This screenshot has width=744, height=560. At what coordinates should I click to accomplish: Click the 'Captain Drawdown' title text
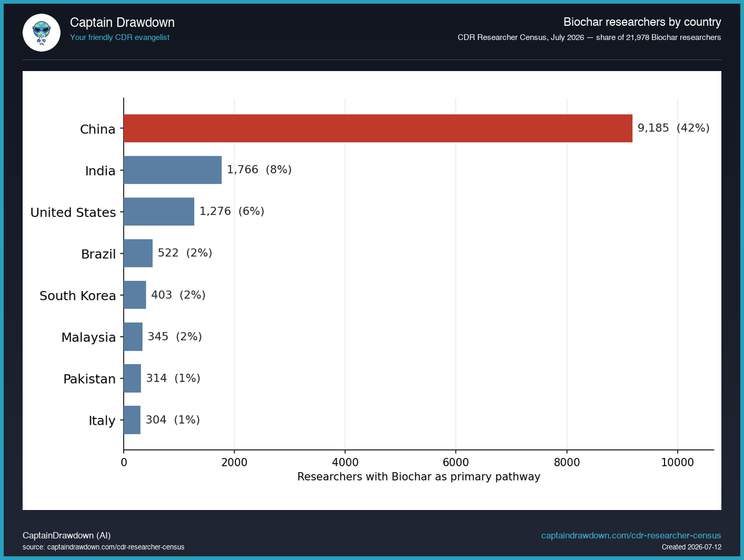122,22
